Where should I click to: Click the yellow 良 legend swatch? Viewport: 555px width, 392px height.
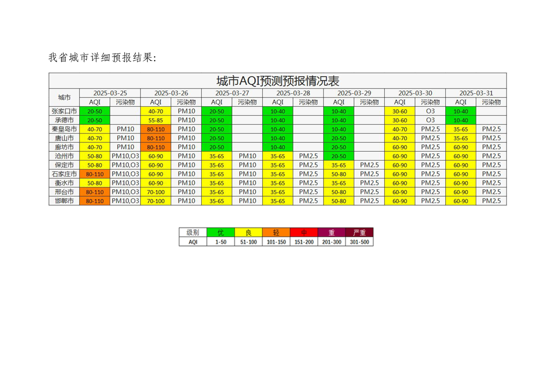pyautogui.click(x=248, y=232)
